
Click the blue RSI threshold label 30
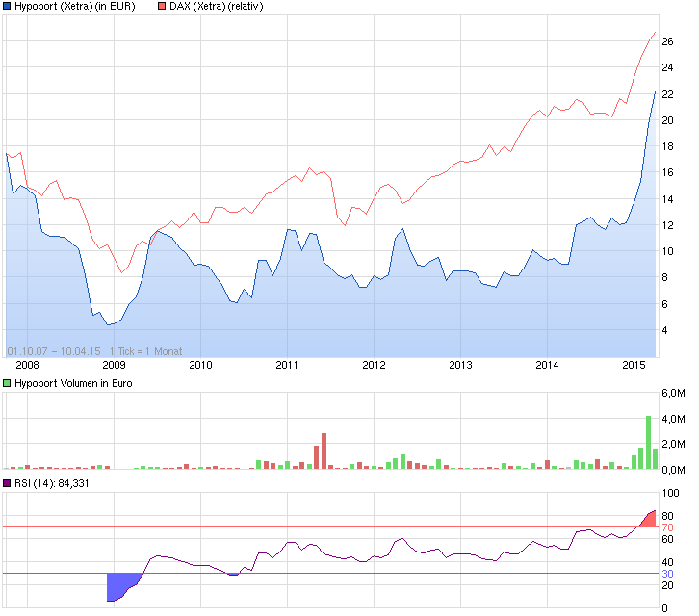click(x=667, y=574)
